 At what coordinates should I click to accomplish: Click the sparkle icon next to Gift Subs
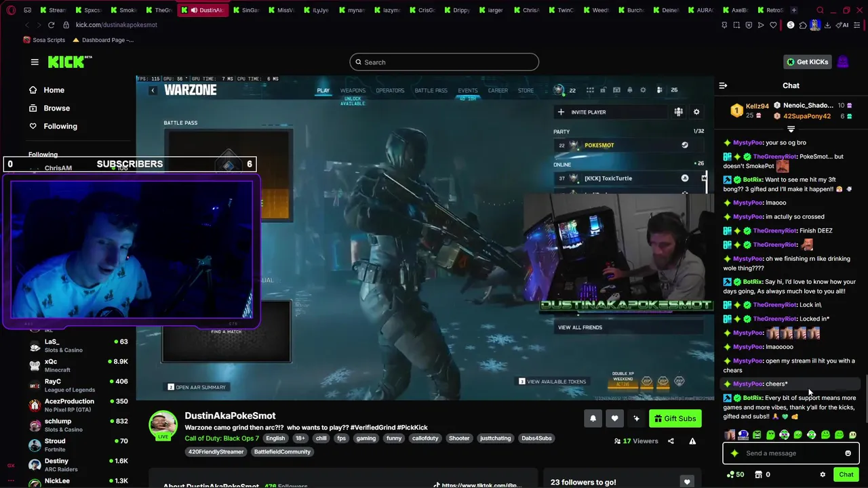tap(636, 418)
